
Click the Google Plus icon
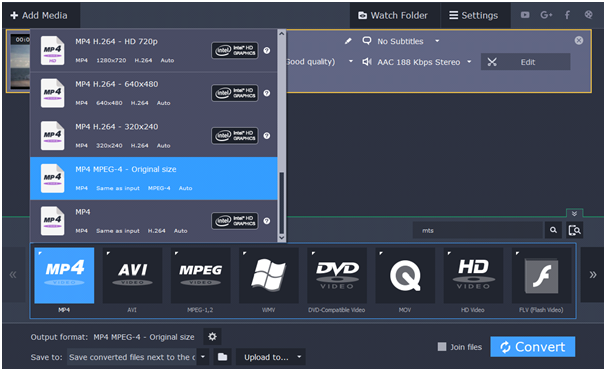click(x=546, y=15)
